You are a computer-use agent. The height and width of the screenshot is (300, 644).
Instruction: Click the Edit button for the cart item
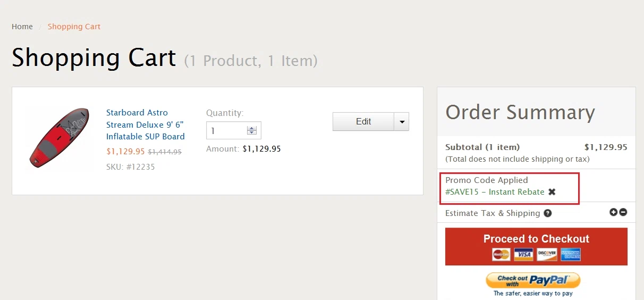click(x=363, y=121)
